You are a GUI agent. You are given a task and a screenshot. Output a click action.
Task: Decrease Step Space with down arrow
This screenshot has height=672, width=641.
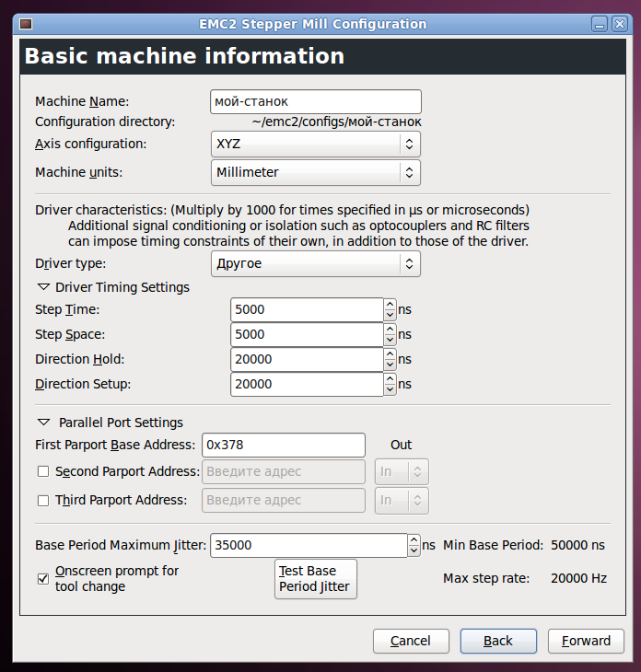pyautogui.click(x=390, y=341)
